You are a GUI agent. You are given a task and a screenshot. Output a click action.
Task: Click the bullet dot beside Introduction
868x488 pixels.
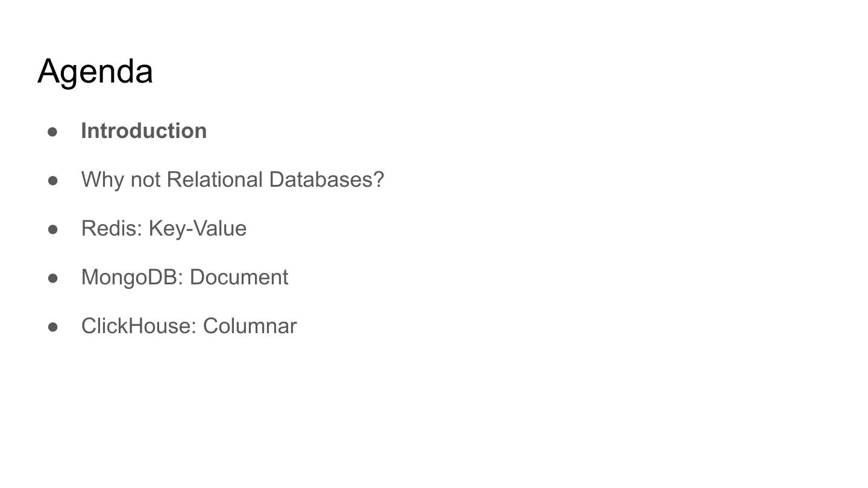53,131
